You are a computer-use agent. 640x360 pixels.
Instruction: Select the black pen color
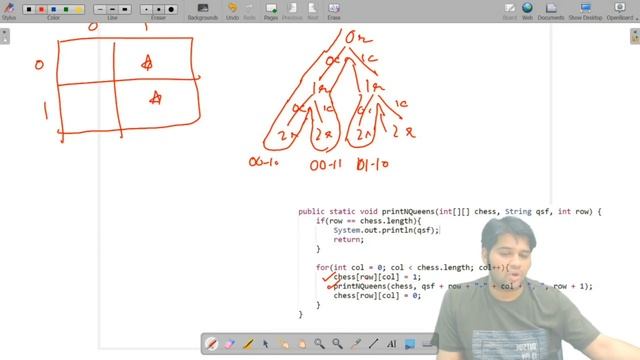point(29,9)
